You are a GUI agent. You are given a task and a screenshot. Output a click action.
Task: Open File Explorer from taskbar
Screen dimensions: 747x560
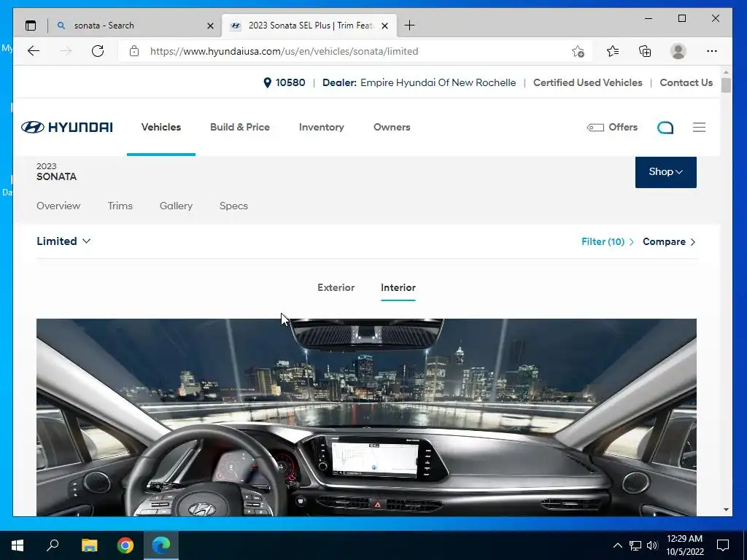click(x=89, y=545)
